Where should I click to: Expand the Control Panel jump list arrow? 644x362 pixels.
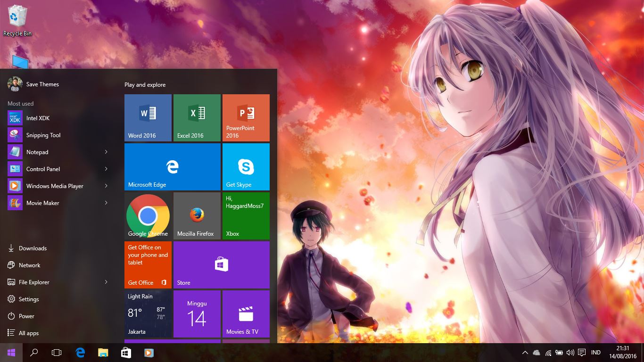click(106, 169)
